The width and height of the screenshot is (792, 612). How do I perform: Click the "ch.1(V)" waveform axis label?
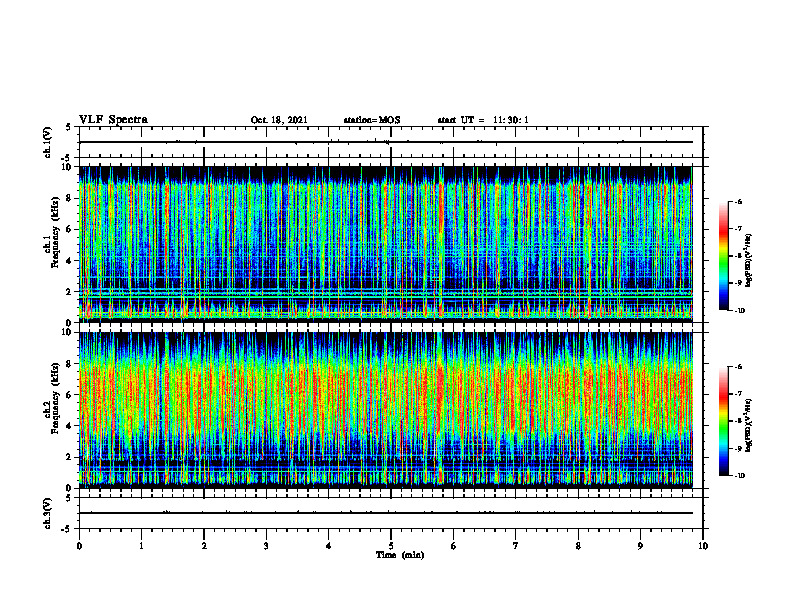(47, 142)
